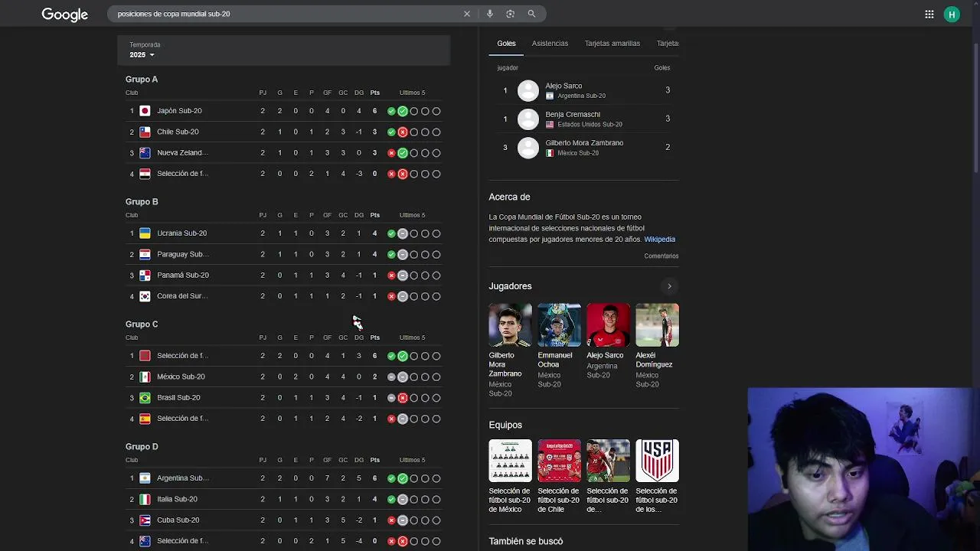Click the Cuba Sub-20 flag icon
This screenshot has width=980, height=551.
[x=145, y=520]
